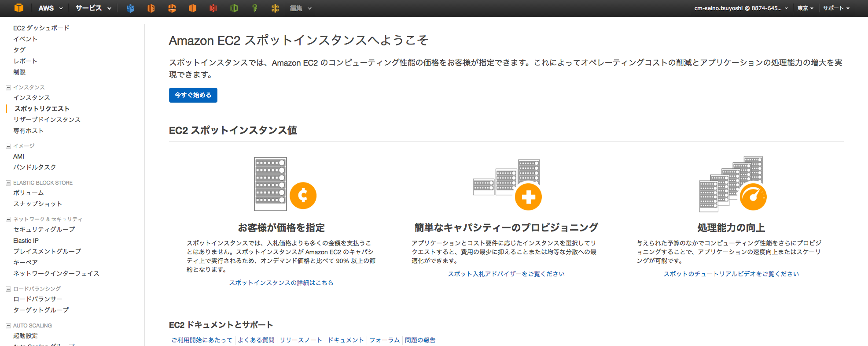Image resolution: width=868 pixels, height=346 pixels.
Task: Open the 編集 dropdown in the top bar
Action: pos(301,8)
